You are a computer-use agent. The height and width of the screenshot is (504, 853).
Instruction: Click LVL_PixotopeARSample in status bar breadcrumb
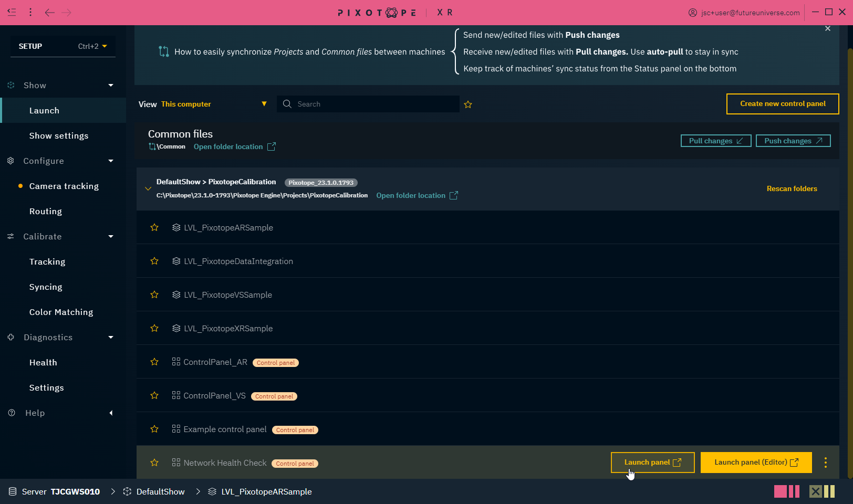260,491
